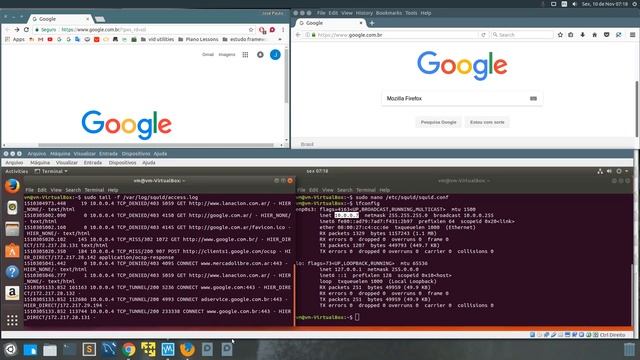Open Sublime Text from host taskbar
Screen dimensions: 640x360
[x=89, y=349]
